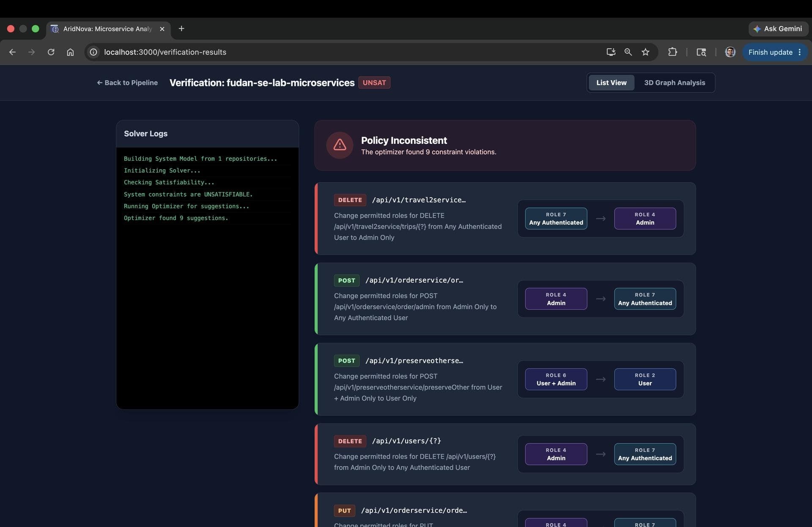
Task: Click Role 6 User + Admin chip
Action: click(x=556, y=379)
